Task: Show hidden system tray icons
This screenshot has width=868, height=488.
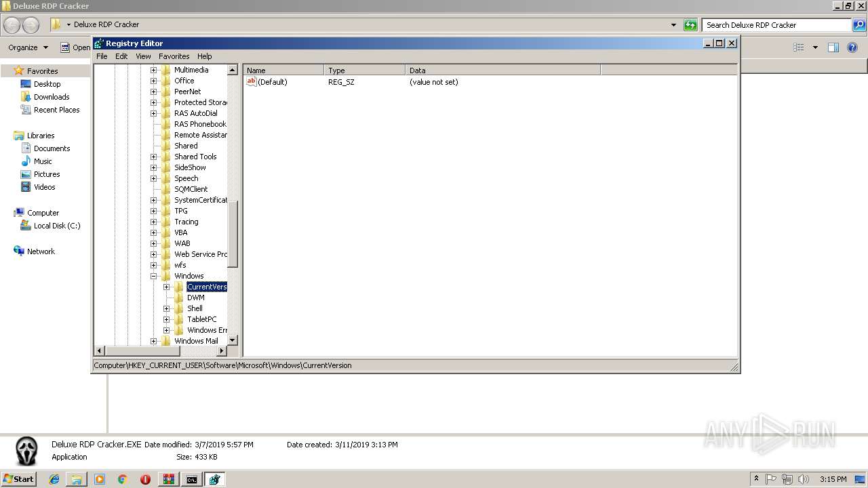Action: point(756,479)
